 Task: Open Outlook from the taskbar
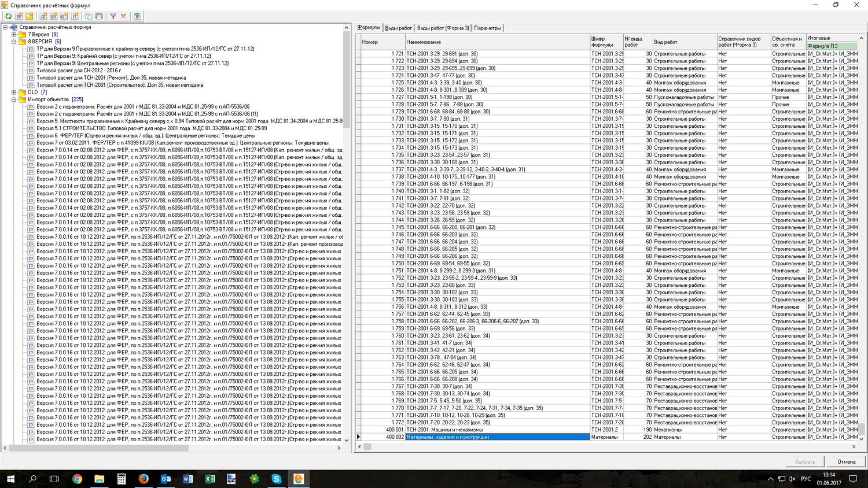pos(165,479)
